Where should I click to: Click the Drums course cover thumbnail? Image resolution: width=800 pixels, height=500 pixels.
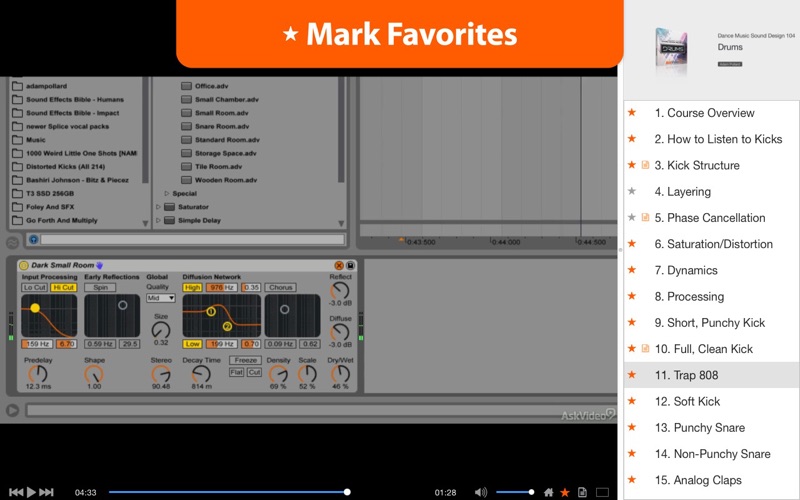tap(671, 48)
